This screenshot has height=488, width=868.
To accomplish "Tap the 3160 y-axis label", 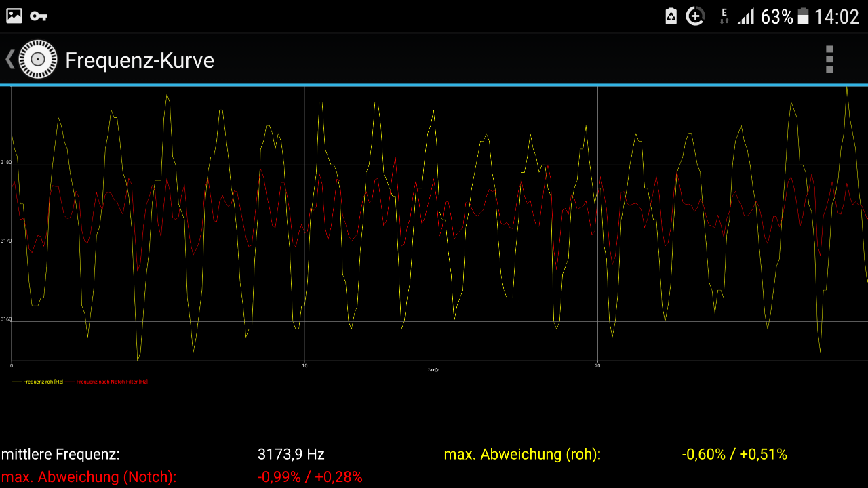I will (x=6, y=319).
